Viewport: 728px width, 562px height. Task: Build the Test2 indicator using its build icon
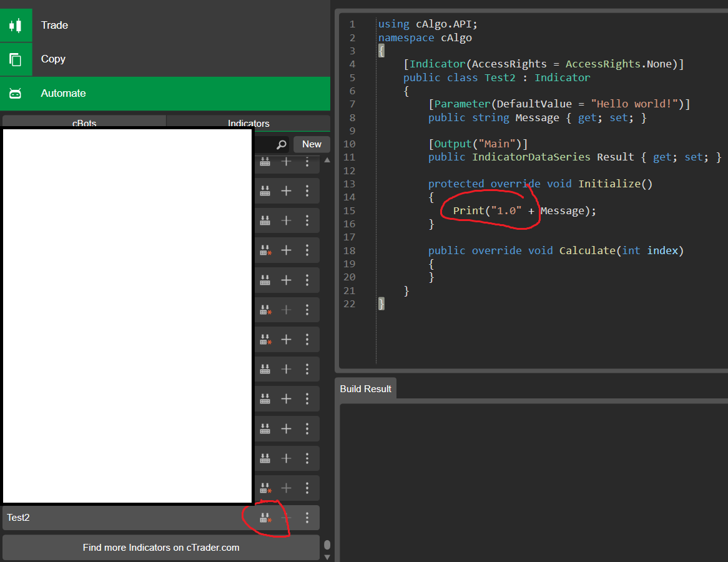coord(265,518)
